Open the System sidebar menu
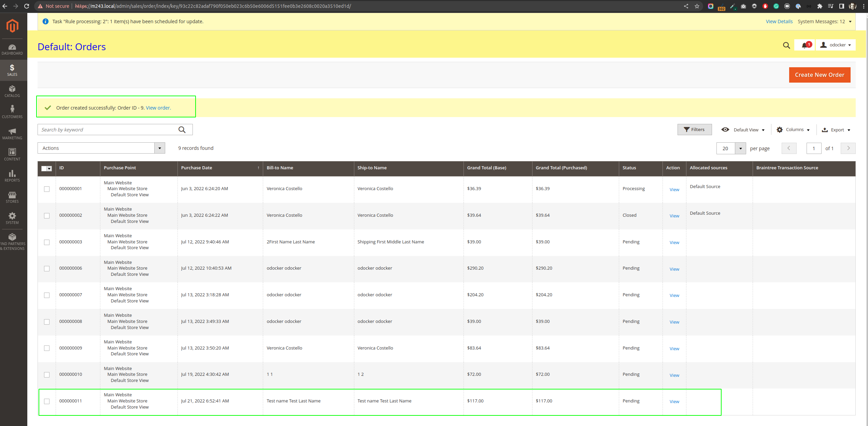The height and width of the screenshot is (426, 868). (x=12, y=218)
